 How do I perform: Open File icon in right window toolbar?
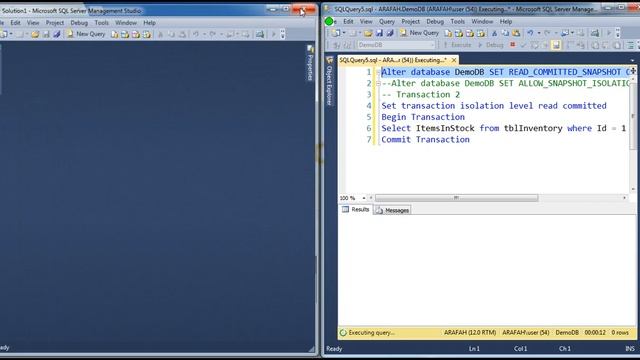click(x=368, y=33)
